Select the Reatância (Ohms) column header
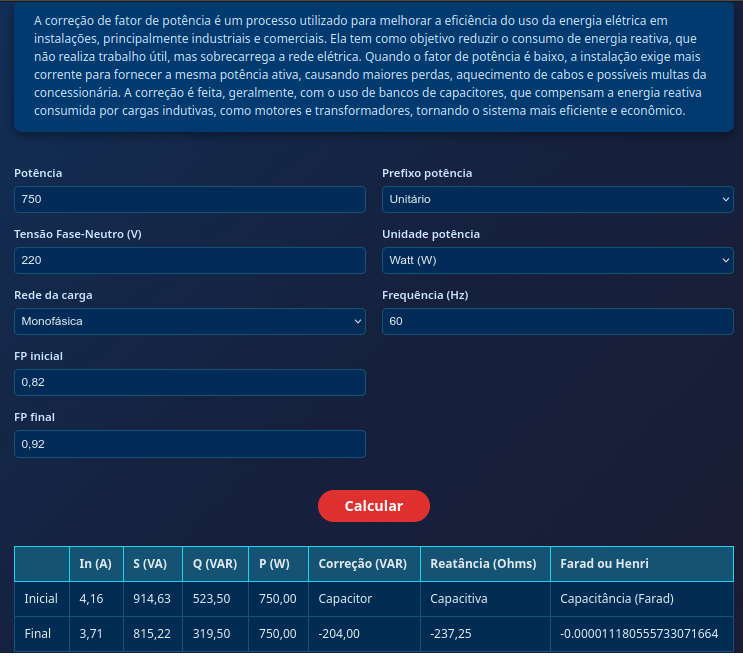The width and height of the screenshot is (743, 657). coord(483,564)
